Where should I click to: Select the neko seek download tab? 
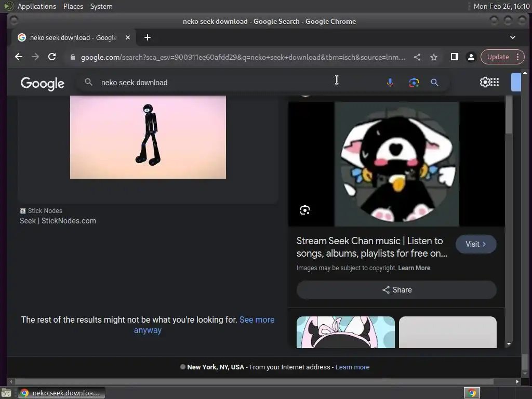(74, 37)
